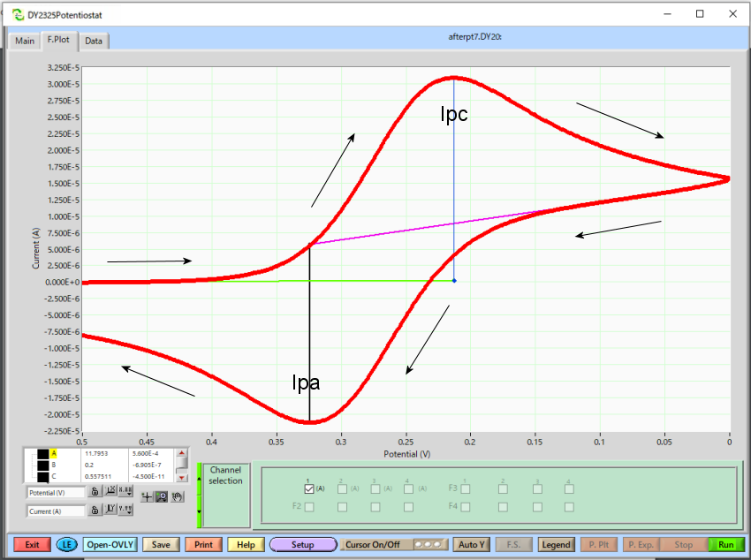Viewport: 751px width, 560px height.
Task: Click cursor A black color swatch
Action: pyautogui.click(x=42, y=453)
